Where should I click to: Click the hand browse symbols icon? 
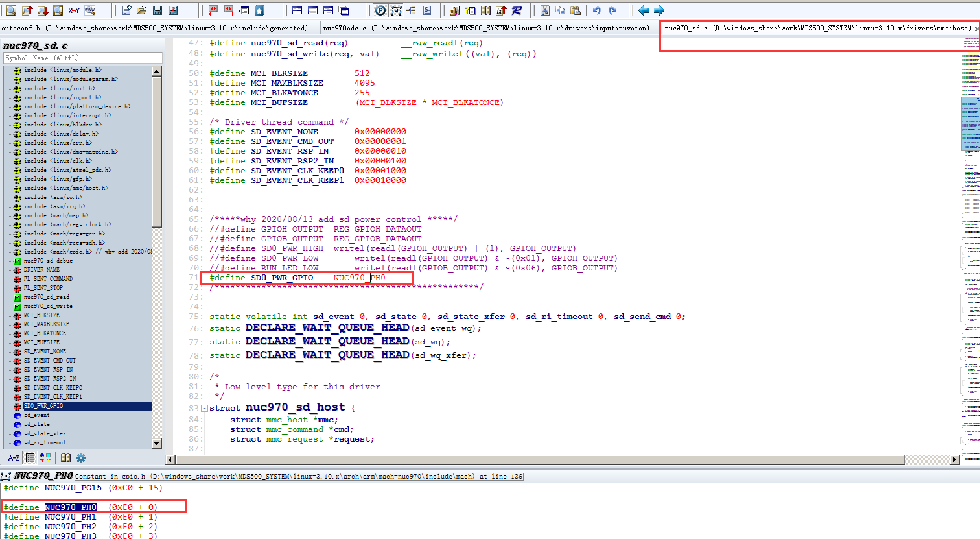pos(454,10)
